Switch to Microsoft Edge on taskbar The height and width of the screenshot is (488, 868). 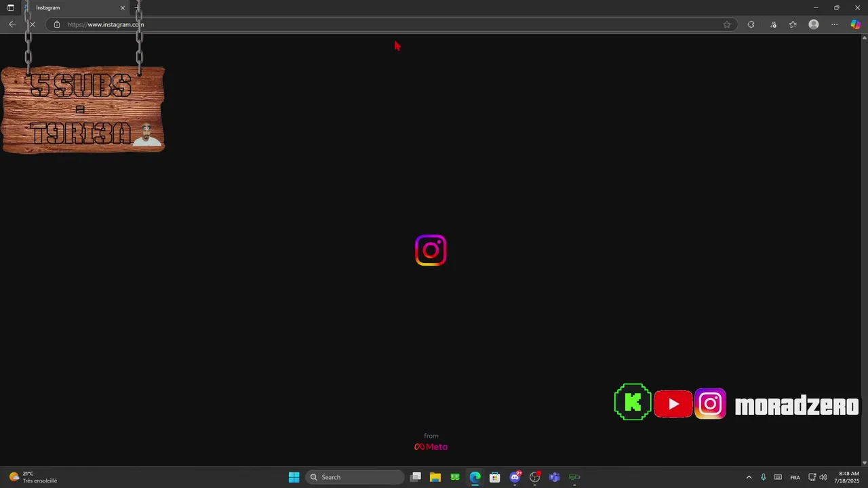(475, 477)
